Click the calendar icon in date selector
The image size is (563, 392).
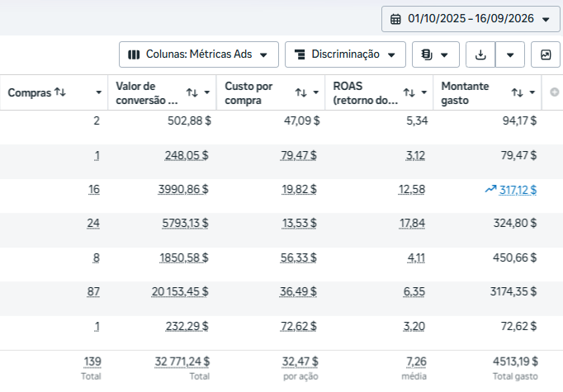coord(395,19)
